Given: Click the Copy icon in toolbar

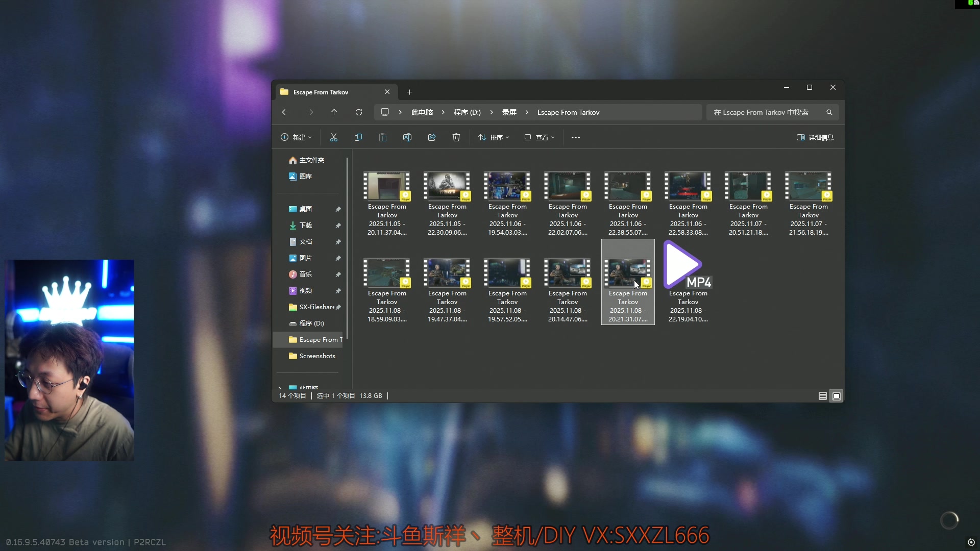Looking at the screenshot, I should click(358, 137).
